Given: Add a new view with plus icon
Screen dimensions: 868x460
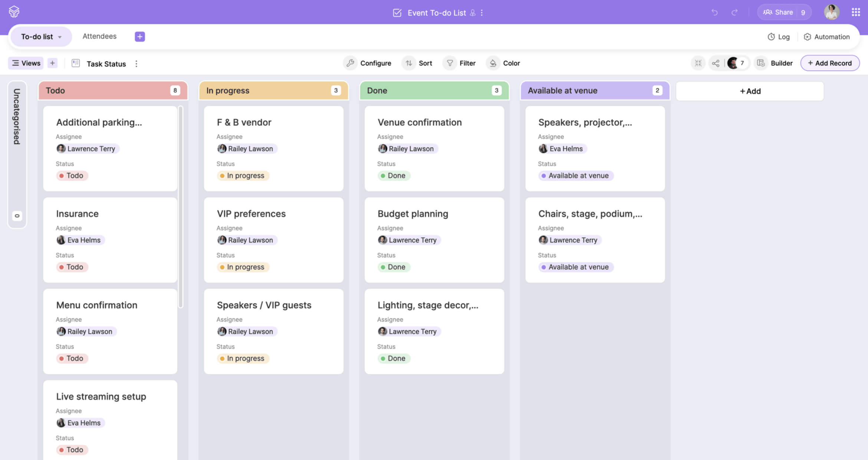Looking at the screenshot, I should [x=52, y=63].
